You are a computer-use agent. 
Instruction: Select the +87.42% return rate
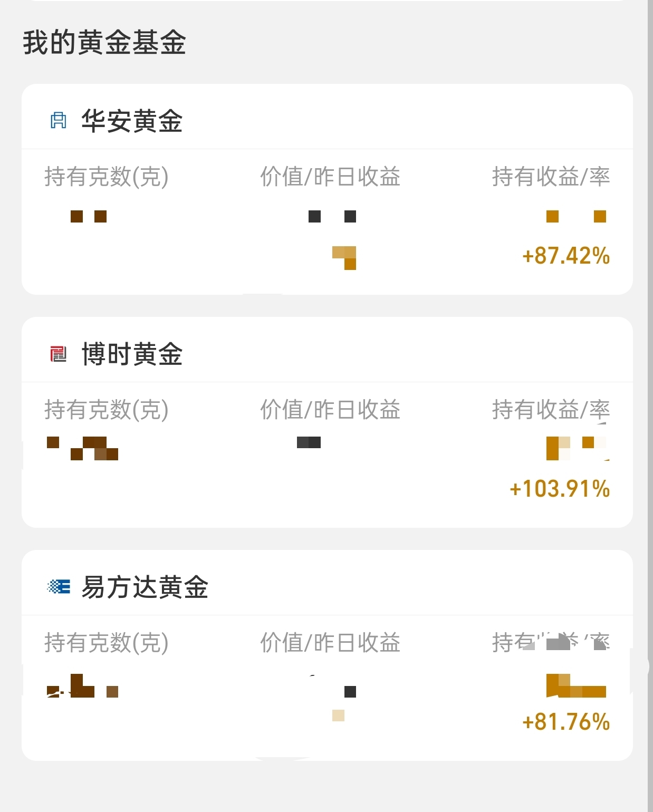(566, 256)
